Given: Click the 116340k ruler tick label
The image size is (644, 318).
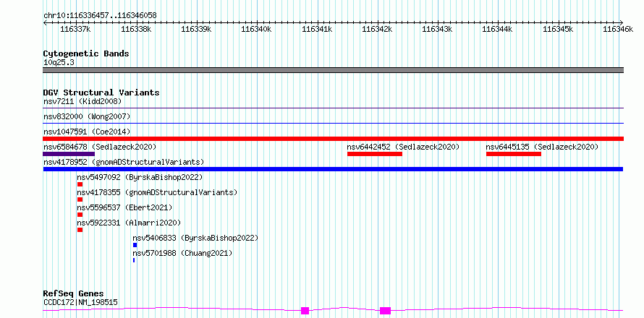Looking at the screenshot, I should point(256,29).
